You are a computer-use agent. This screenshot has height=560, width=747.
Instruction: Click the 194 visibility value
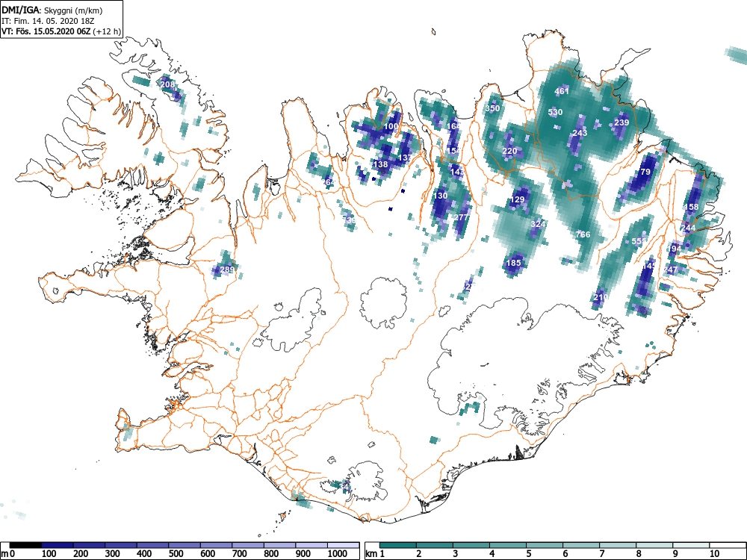point(675,249)
